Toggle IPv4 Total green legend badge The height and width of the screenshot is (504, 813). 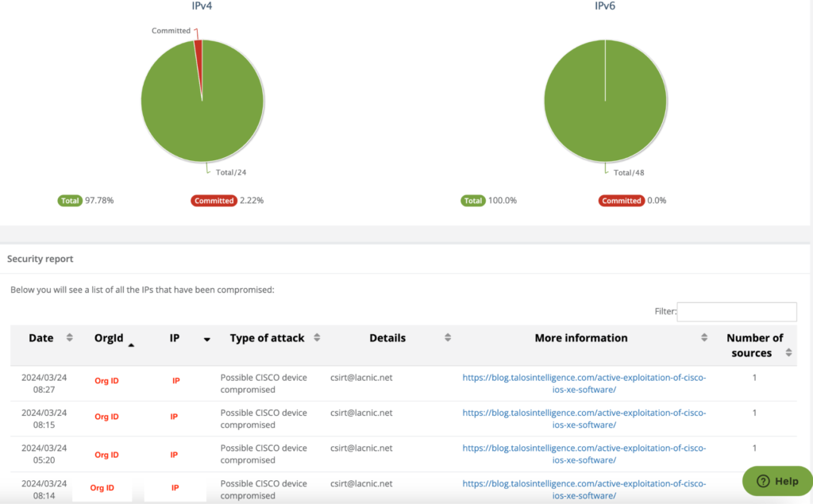click(70, 201)
